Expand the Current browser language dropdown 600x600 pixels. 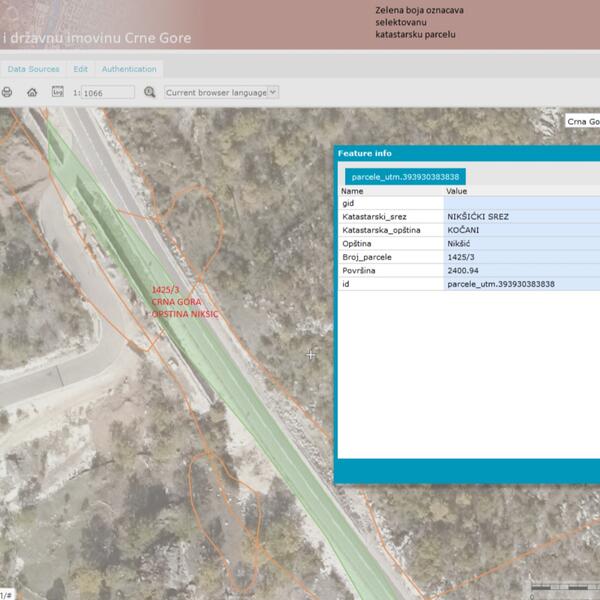221,92
